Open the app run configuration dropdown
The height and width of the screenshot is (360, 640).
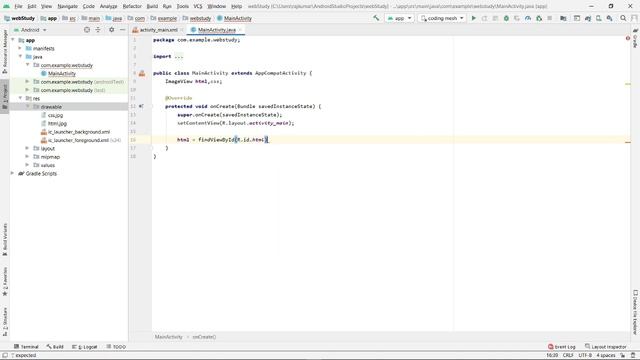(x=399, y=18)
